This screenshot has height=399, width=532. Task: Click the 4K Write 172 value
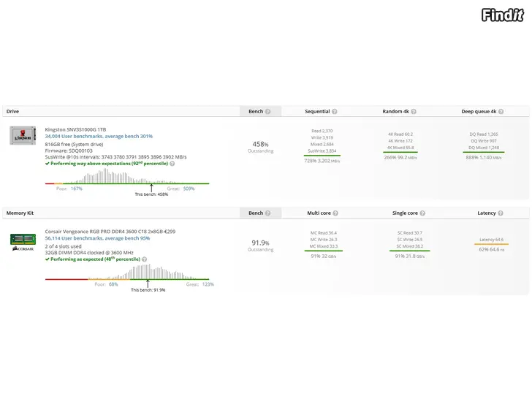click(x=400, y=141)
